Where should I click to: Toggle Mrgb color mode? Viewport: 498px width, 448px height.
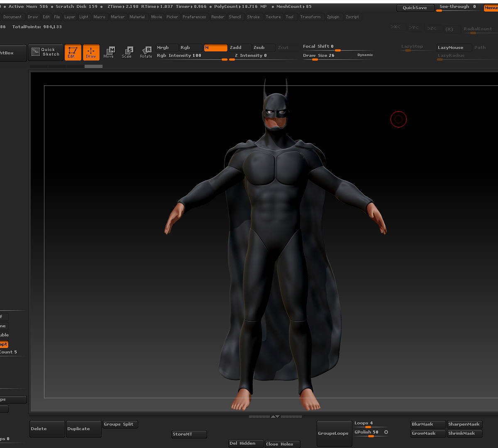point(167,48)
